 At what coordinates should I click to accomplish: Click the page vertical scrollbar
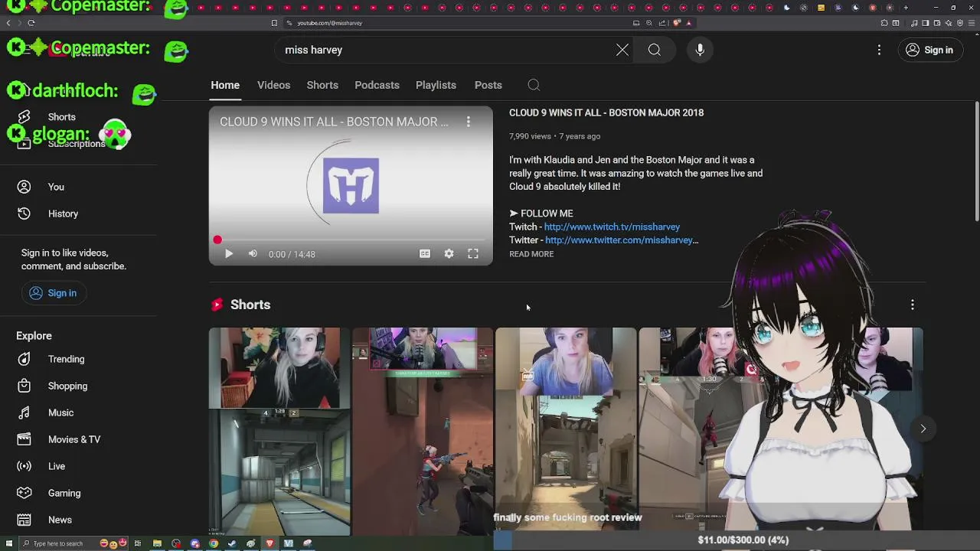(x=976, y=161)
